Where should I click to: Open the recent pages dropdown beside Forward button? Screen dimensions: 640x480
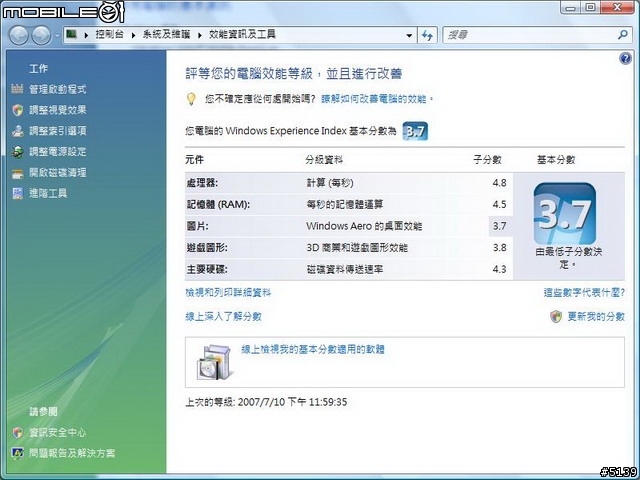(57, 36)
